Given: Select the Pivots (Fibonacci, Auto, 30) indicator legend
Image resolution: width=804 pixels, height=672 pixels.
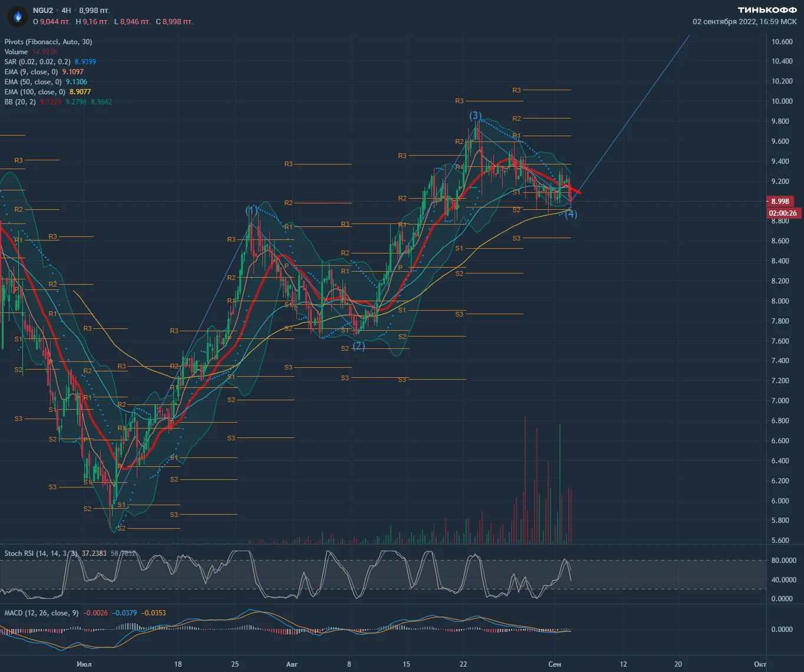Looking at the screenshot, I should (x=48, y=42).
